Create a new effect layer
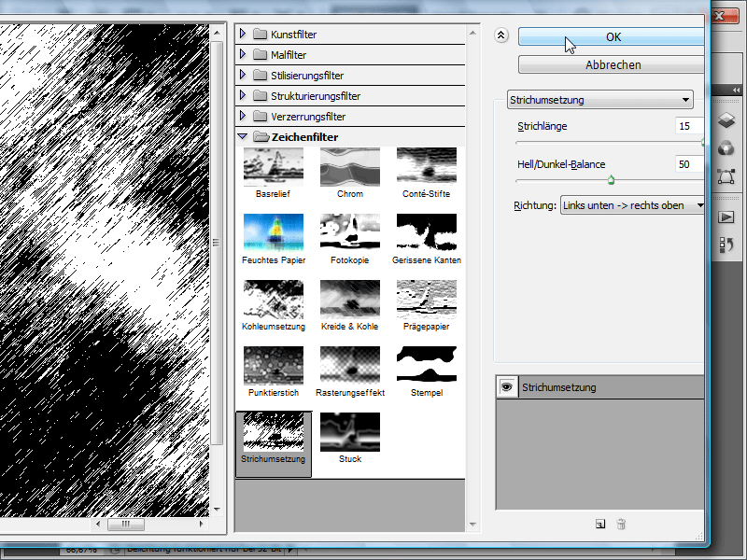The image size is (747, 560). click(600, 525)
